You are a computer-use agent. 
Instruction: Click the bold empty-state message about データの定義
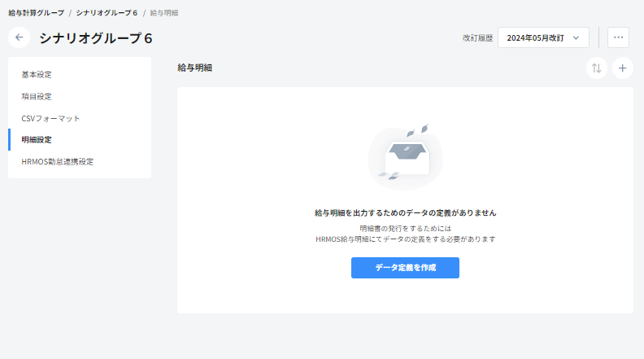pos(405,212)
